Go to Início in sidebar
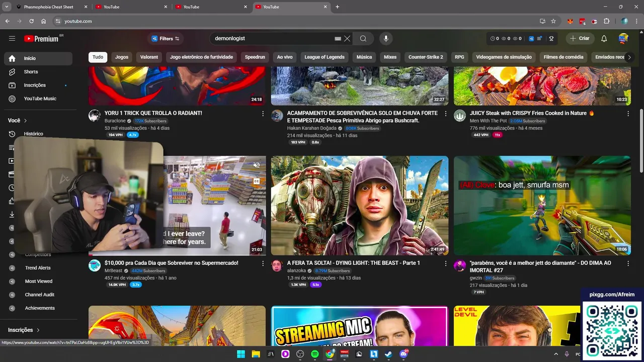Viewport: 644px width, 362px height. point(38,58)
